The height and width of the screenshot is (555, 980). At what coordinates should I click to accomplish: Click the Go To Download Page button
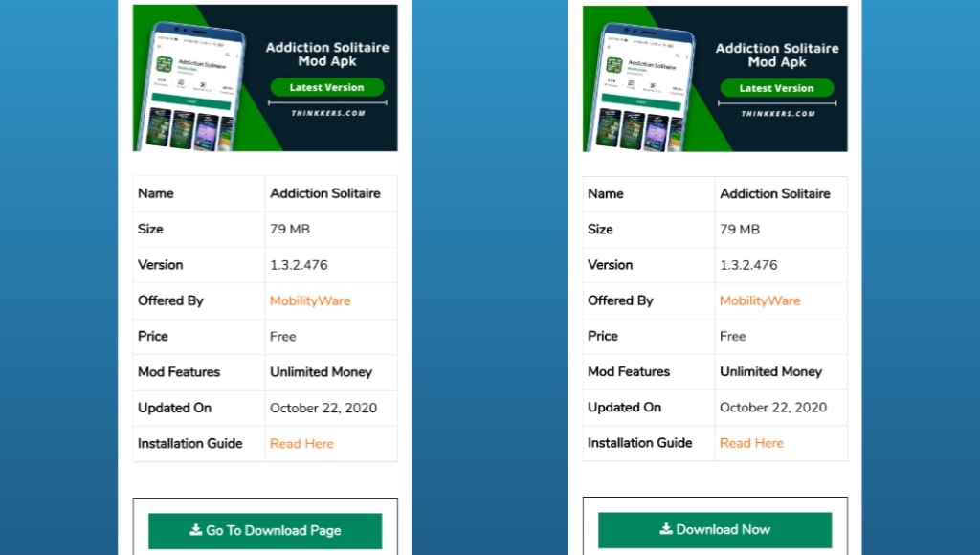click(265, 531)
